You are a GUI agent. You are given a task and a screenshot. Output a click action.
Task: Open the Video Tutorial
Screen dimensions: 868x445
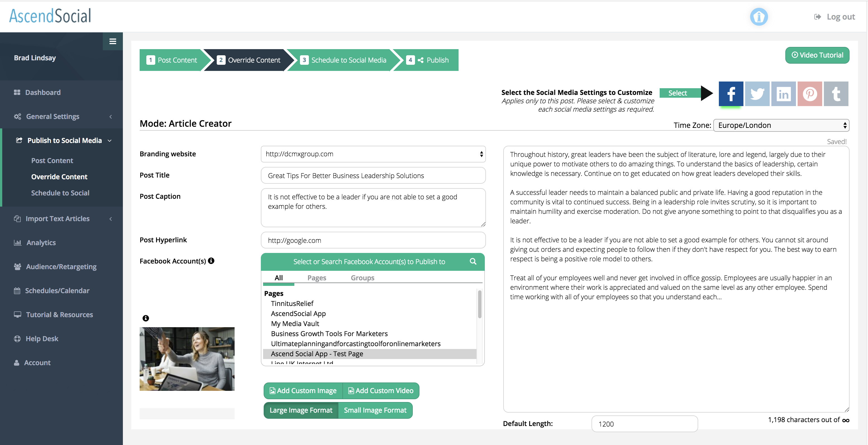click(817, 55)
